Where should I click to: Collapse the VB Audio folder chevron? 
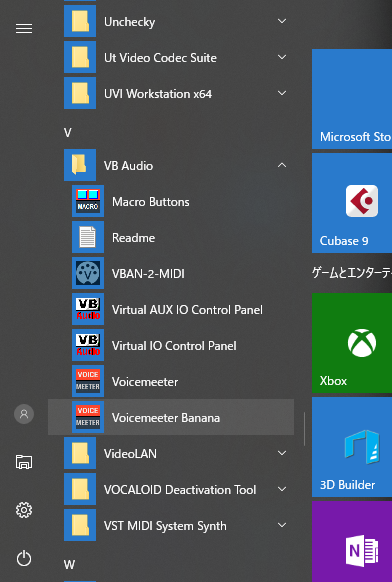click(x=282, y=165)
